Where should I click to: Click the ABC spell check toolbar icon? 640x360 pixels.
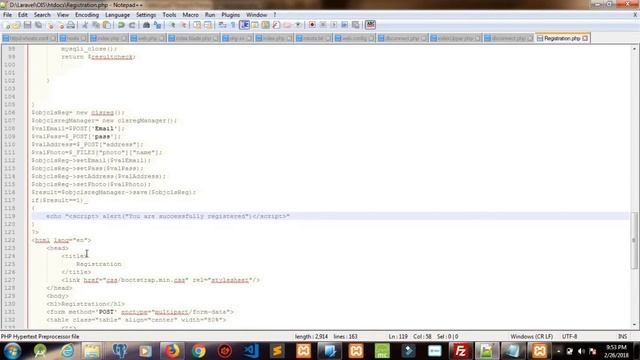point(370,25)
